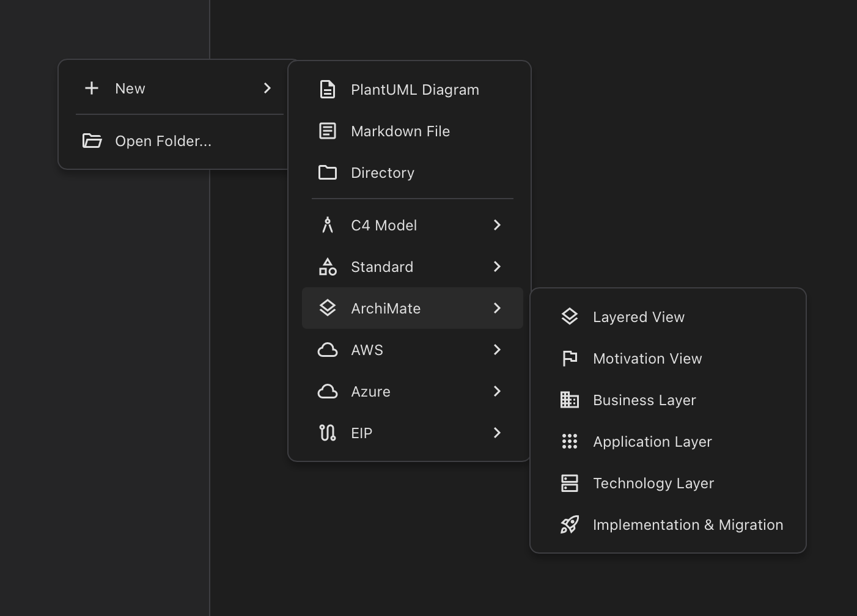Expand the New submenu arrow
857x616 pixels.
pos(267,88)
